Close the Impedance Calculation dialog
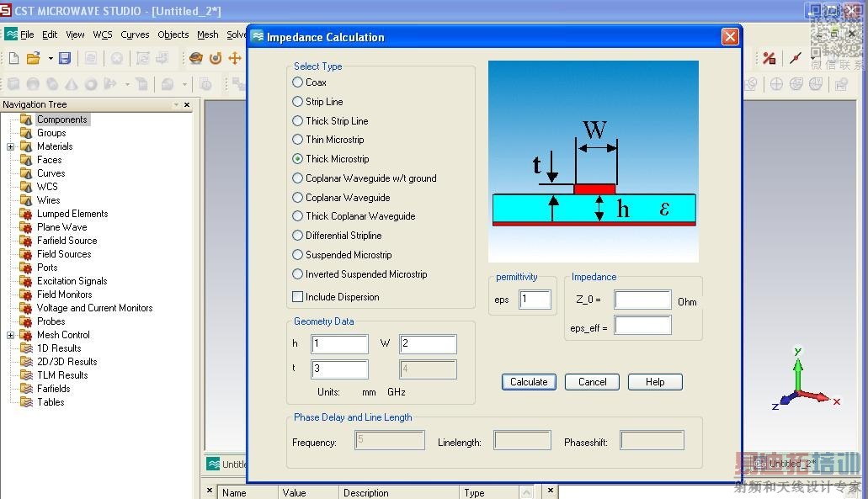Image resolution: width=868 pixels, height=499 pixels. tap(730, 36)
